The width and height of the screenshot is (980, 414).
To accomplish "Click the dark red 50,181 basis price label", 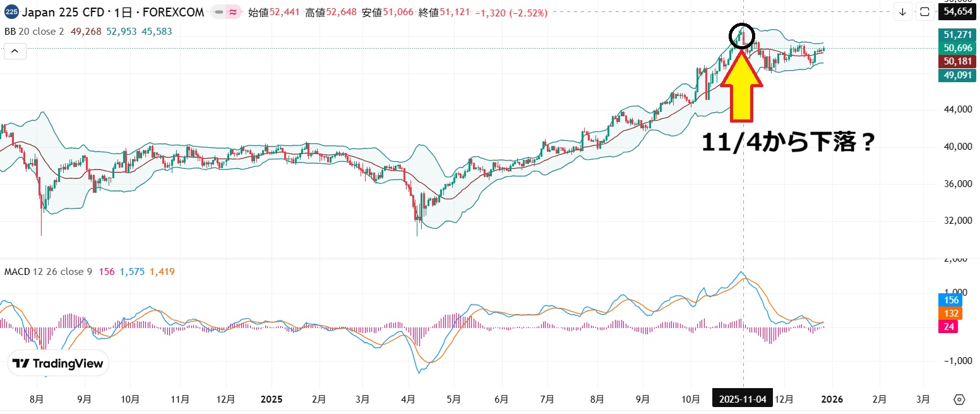I will point(957,61).
